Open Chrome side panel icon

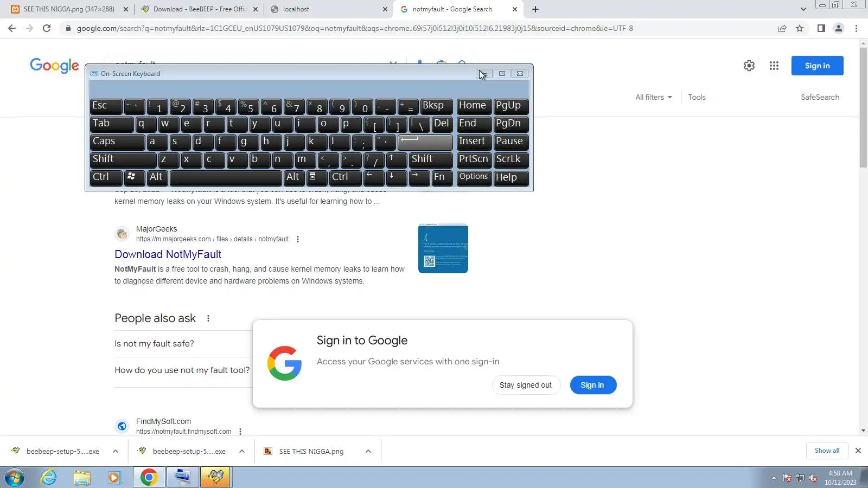coord(821,28)
